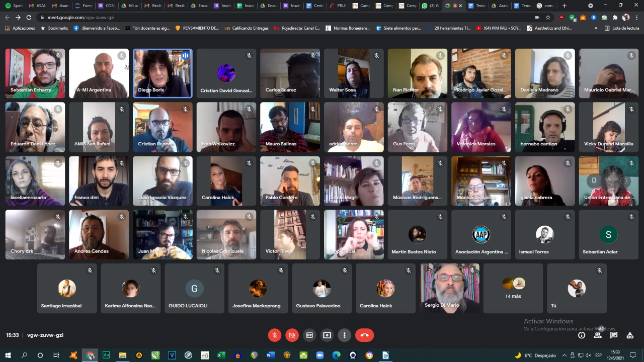Open the 'Lista de lectura' reading list
The height and width of the screenshot is (362, 644).
[x=622, y=28]
